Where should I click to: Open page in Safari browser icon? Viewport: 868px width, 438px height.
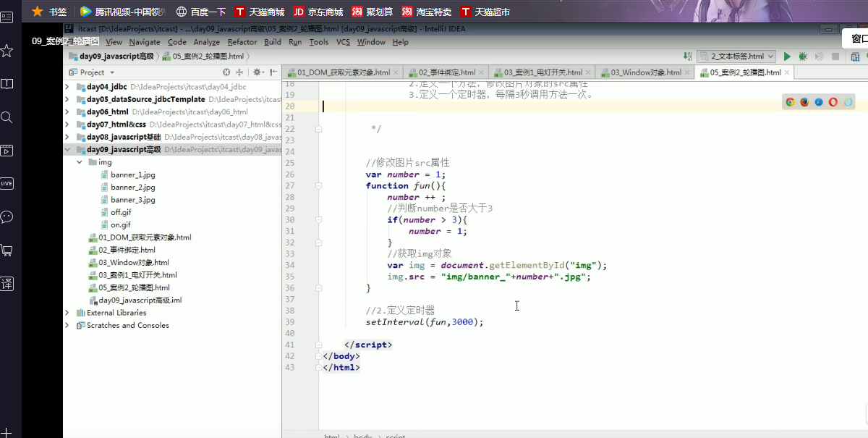819,103
